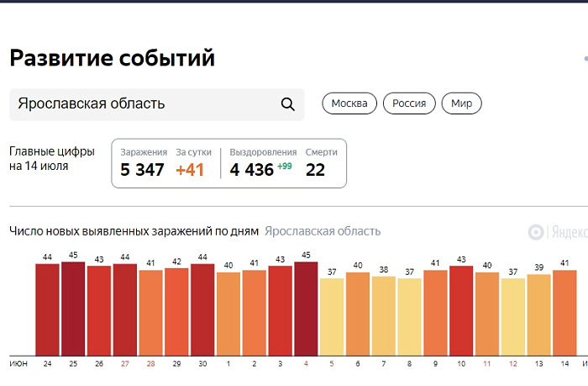Click the yellow July 12 bar
The width and height of the screenshot is (588, 386).
512,316
